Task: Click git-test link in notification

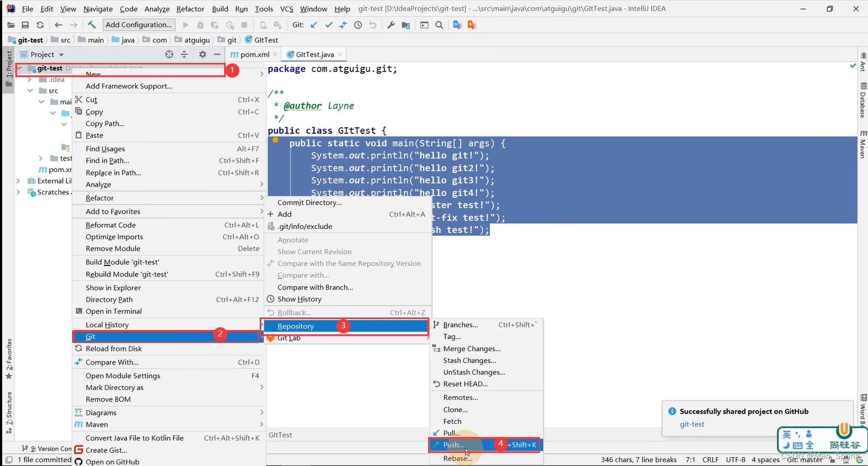Action: pyautogui.click(x=692, y=424)
